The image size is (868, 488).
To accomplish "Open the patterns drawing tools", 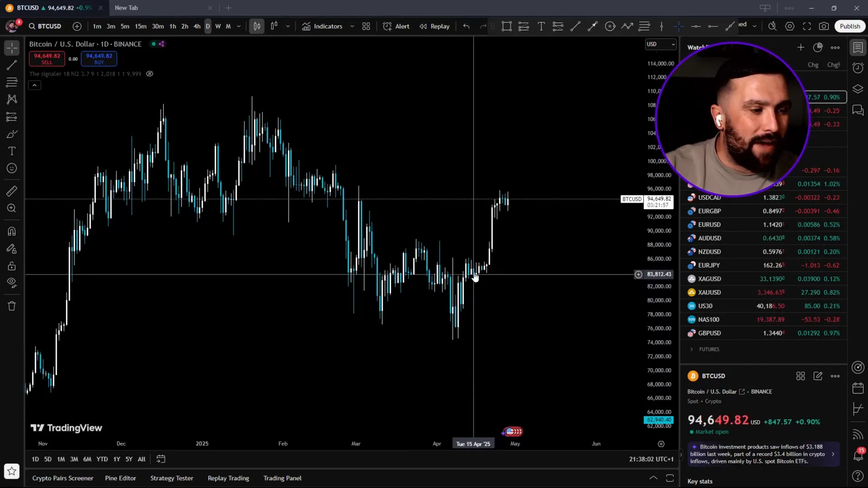I will pyautogui.click(x=12, y=99).
